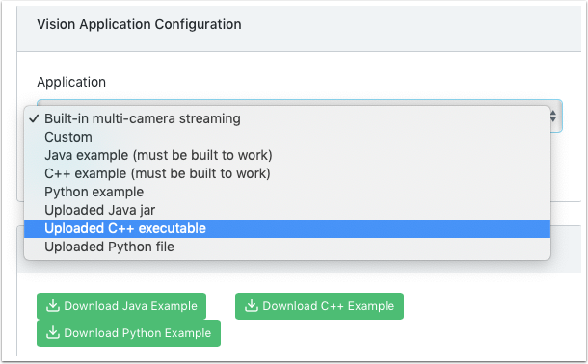The width and height of the screenshot is (588, 364).
Task: Select Uploaded Java jar option
Action: click(x=287, y=211)
